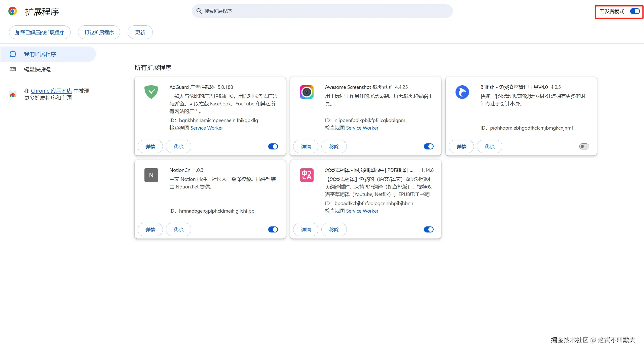Click into the 搜索扩展程序 search field
644x352 pixels.
pyautogui.click(x=322, y=11)
